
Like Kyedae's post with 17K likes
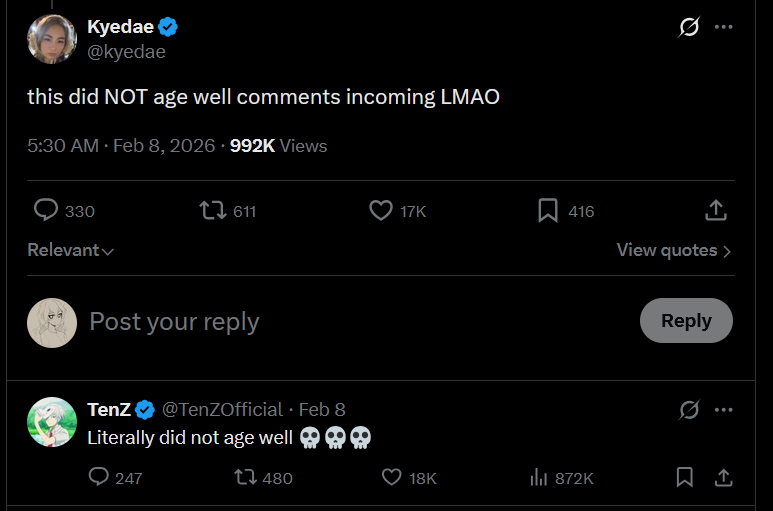[381, 210]
